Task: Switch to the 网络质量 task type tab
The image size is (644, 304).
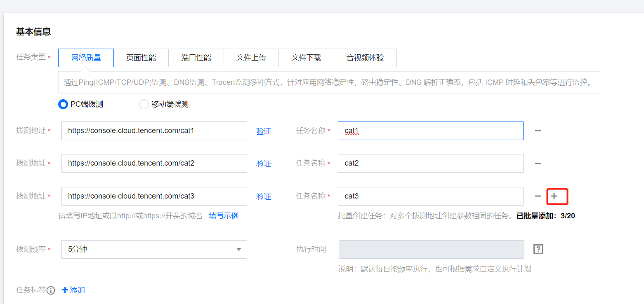Action: 86,58
